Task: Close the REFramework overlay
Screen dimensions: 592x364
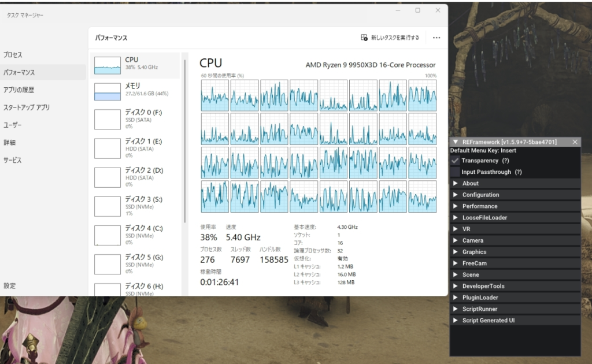Action: tap(575, 142)
